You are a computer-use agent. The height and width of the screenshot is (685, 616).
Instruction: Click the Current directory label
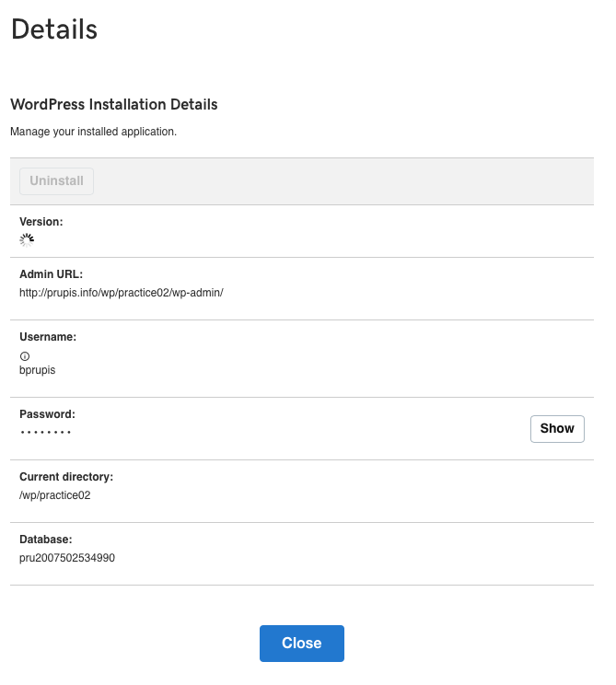tap(66, 477)
